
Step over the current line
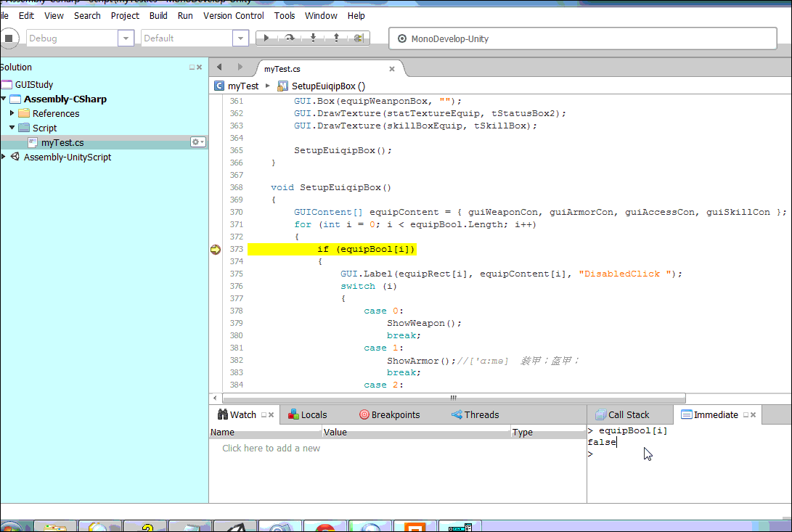coord(290,38)
